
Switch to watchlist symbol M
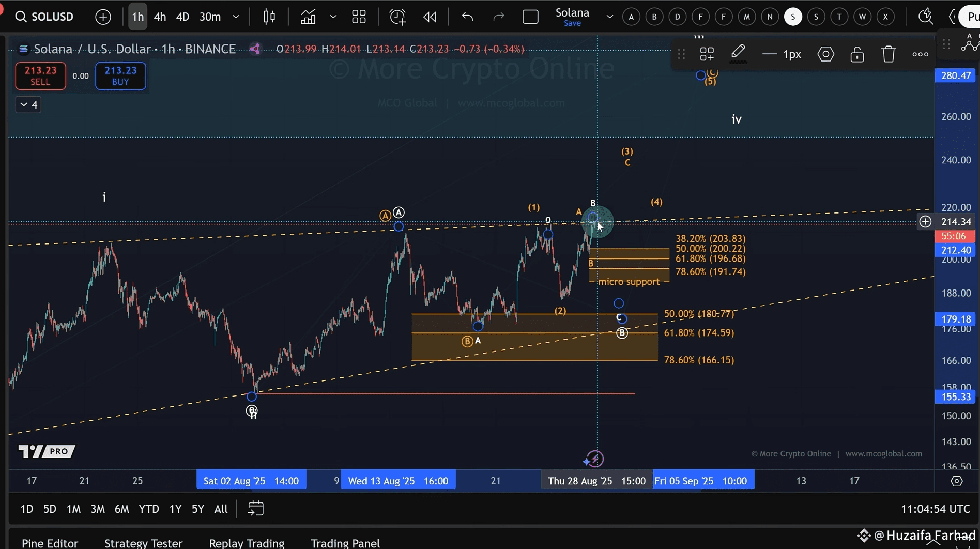pyautogui.click(x=747, y=17)
